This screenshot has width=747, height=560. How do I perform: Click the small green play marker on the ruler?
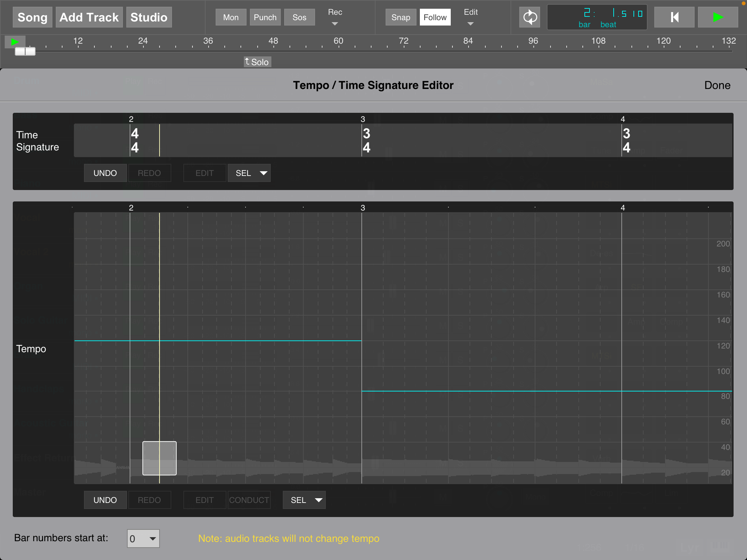pyautogui.click(x=15, y=42)
